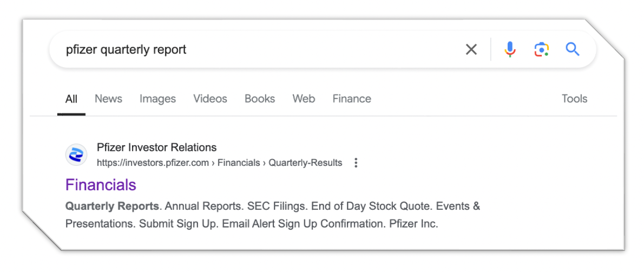Click the Quarterly-Results breadcrumb segment

point(305,163)
